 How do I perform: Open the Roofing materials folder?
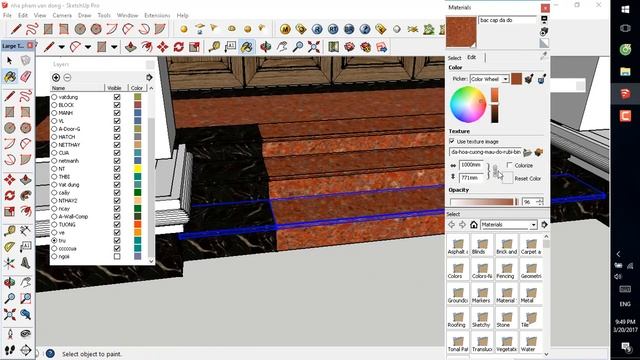(x=457, y=318)
